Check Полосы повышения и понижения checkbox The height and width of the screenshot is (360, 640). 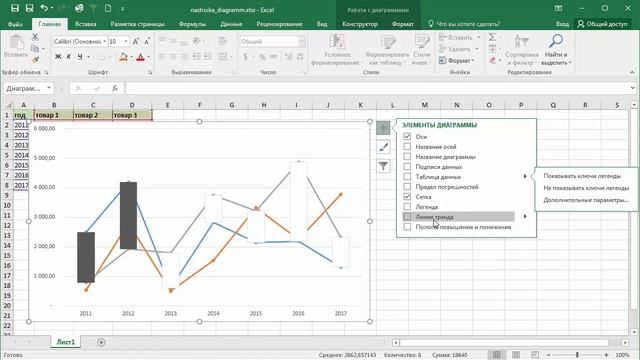point(407,227)
